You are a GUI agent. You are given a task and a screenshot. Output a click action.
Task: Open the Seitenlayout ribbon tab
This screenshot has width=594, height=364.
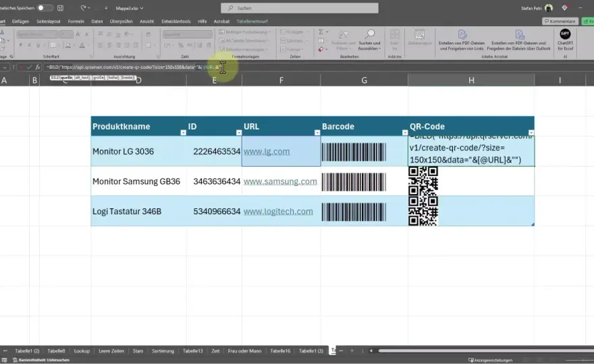pos(48,21)
